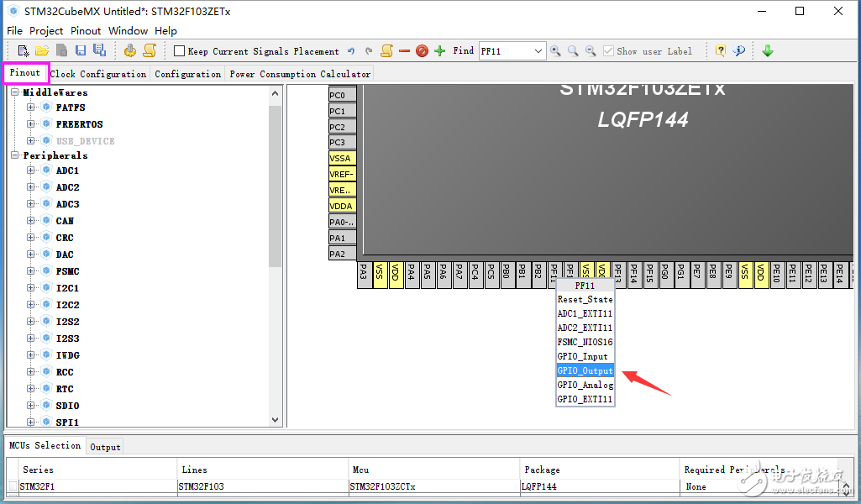Viewport: 861px width, 504px height.
Task: Open the Find pin dropdown showing PF11
Action: 538,51
